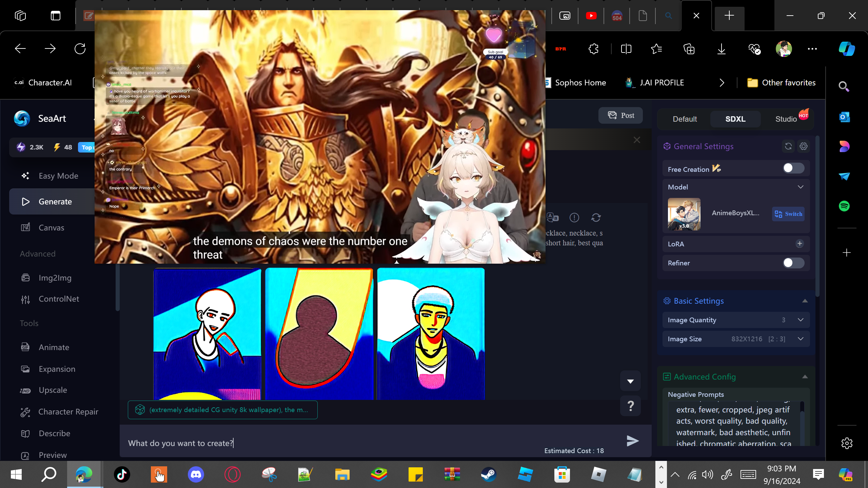Refresh the page with the reload button
This screenshot has height=488, width=868.
click(80, 49)
